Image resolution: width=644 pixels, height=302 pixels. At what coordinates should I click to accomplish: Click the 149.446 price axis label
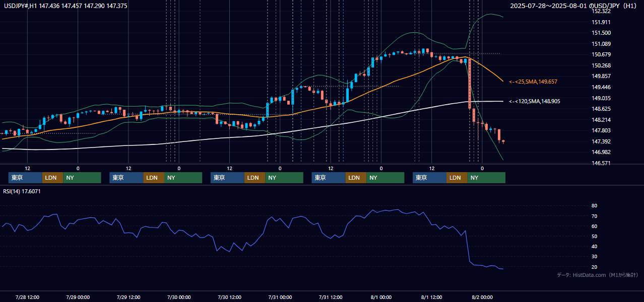pyautogui.click(x=602, y=87)
